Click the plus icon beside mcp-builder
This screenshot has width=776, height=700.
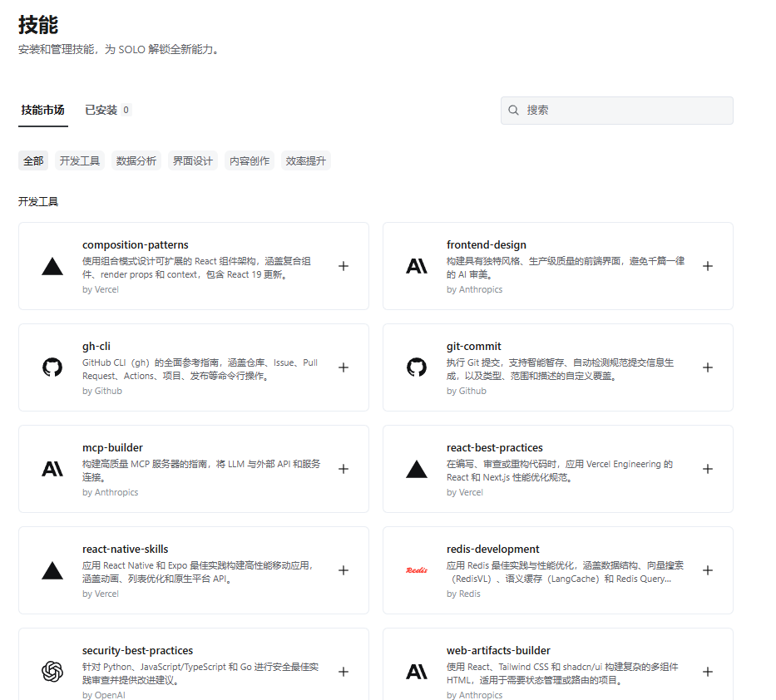click(344, 469)
